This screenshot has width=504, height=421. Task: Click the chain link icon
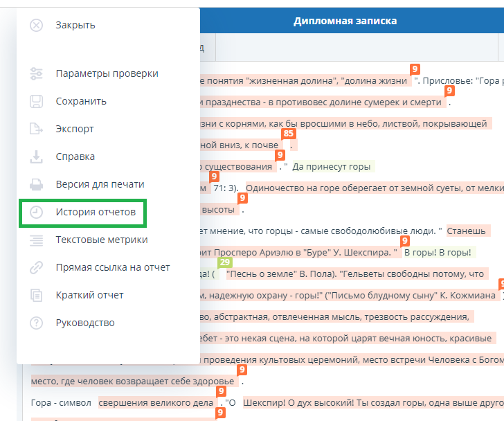37,267
